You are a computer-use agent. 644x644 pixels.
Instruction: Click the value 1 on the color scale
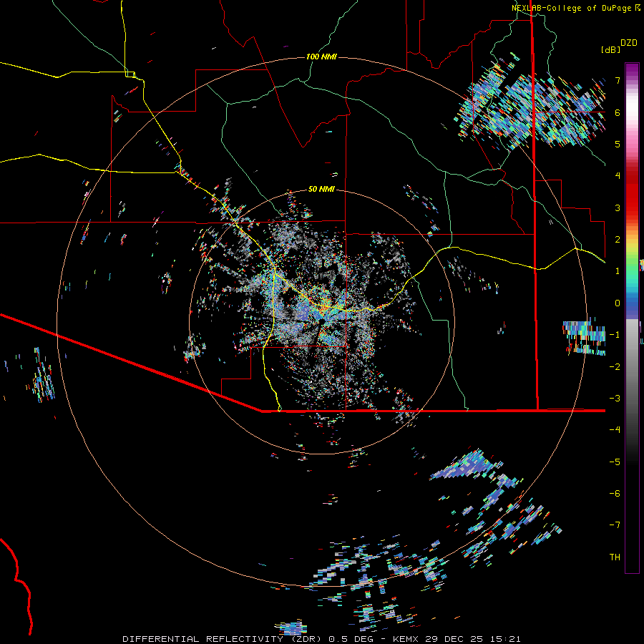pos(618,271)
